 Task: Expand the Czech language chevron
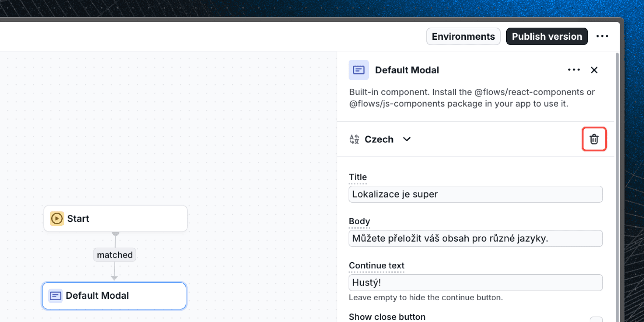tap(407, 139)
